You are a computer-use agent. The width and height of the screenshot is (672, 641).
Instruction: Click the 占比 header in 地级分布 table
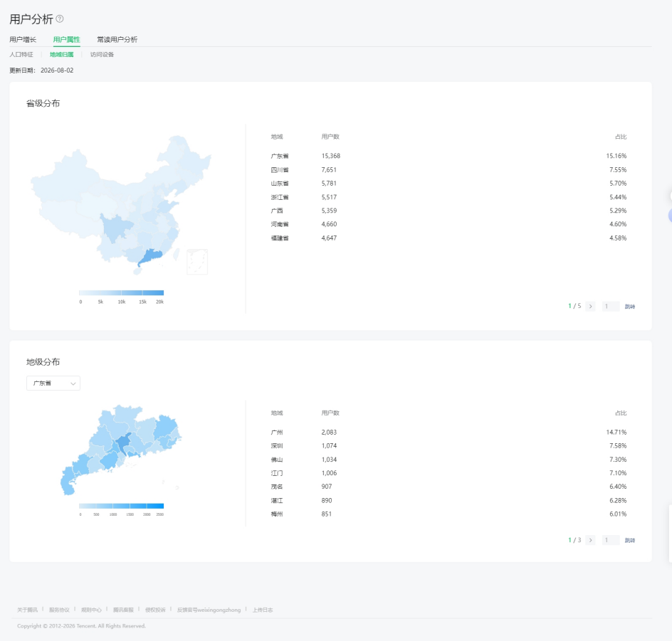pos(621,413)
